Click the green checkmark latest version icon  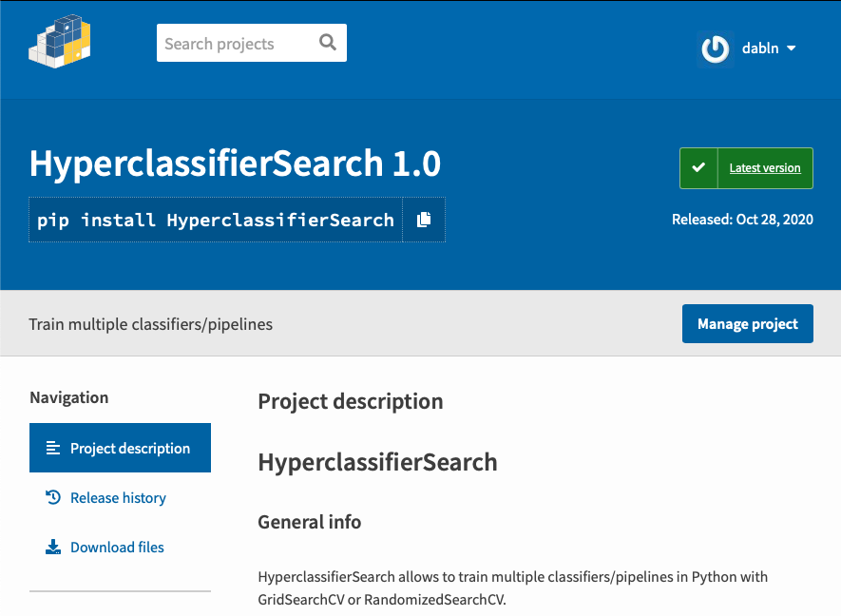[698, 168]
